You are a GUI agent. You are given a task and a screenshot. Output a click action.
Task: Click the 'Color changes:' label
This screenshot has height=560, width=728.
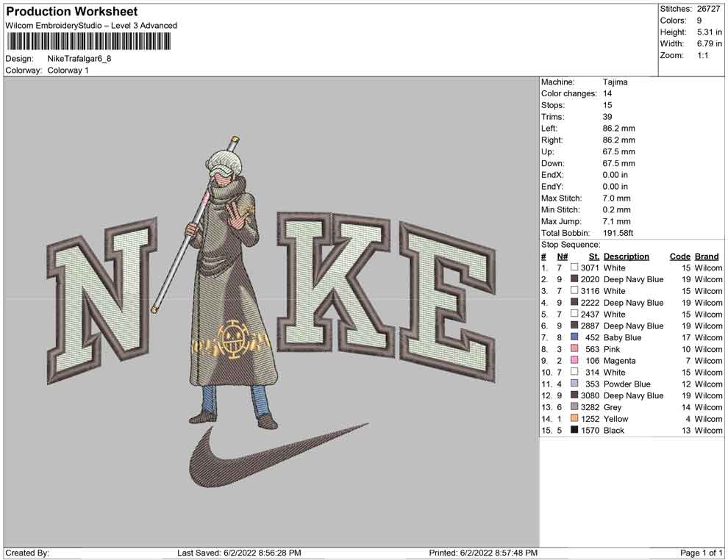pos(568,94)
